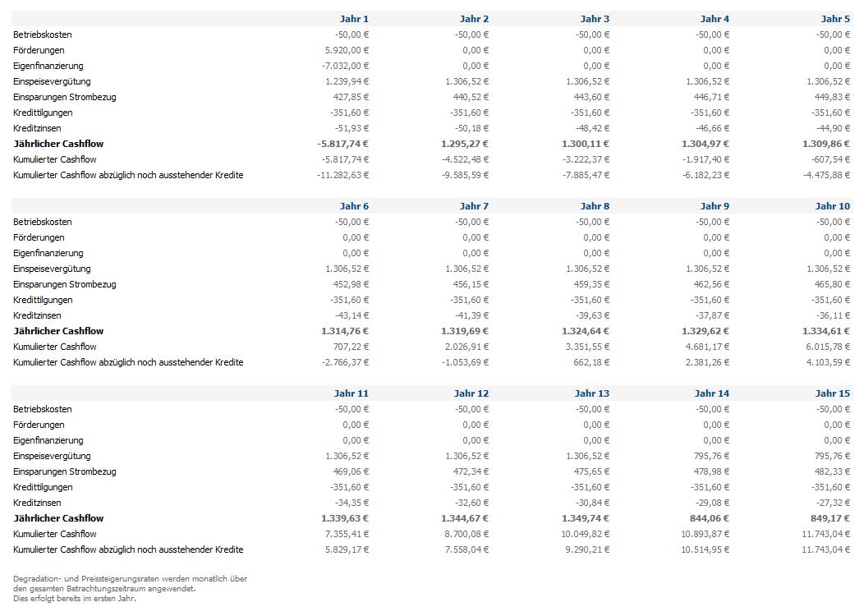This screenshot has height=616, width=864.
Task: Click Einspeisevergütung value 1.239,94 €
Action: tap(347, 81)
